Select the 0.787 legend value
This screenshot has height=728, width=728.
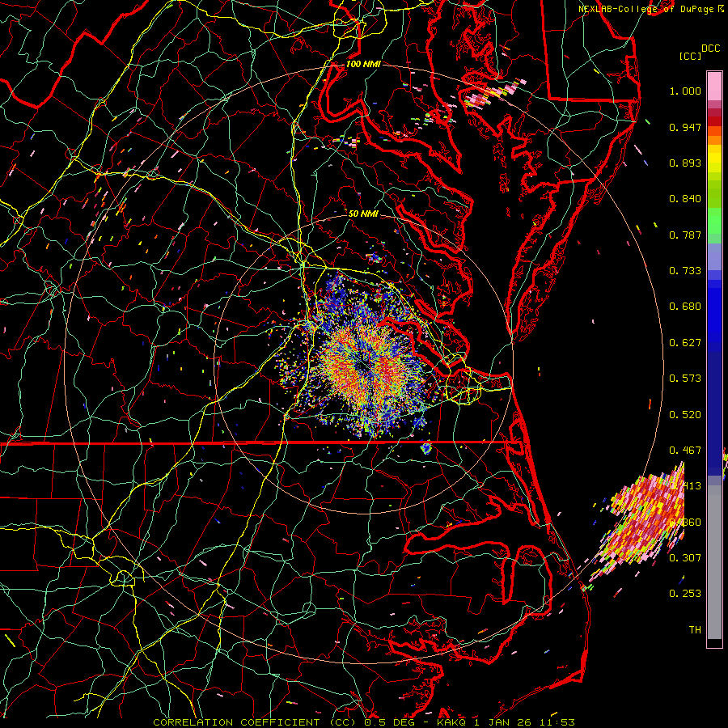click(685, 235)
